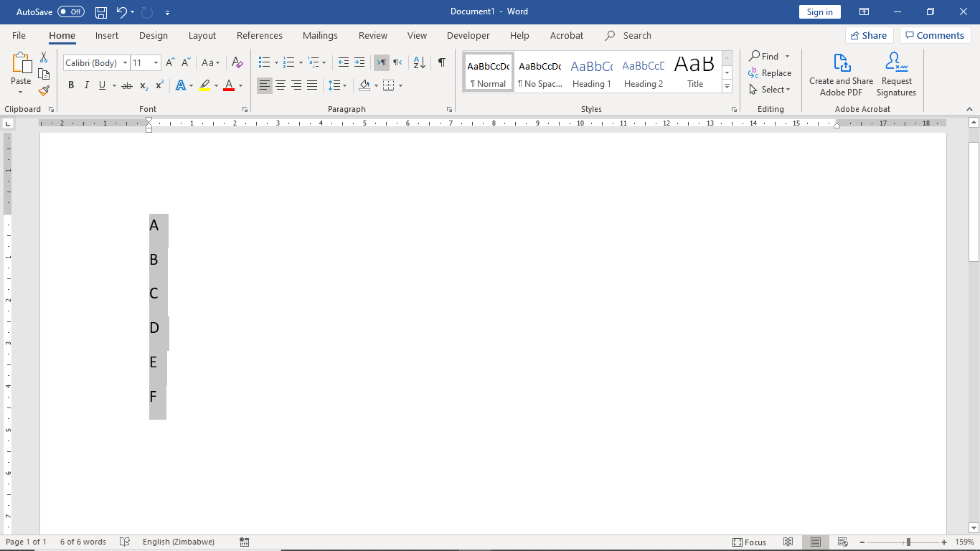Viewport: 980px width, 551px height.
Task: Open the ribbon display options icon
Action: (864, 12)
